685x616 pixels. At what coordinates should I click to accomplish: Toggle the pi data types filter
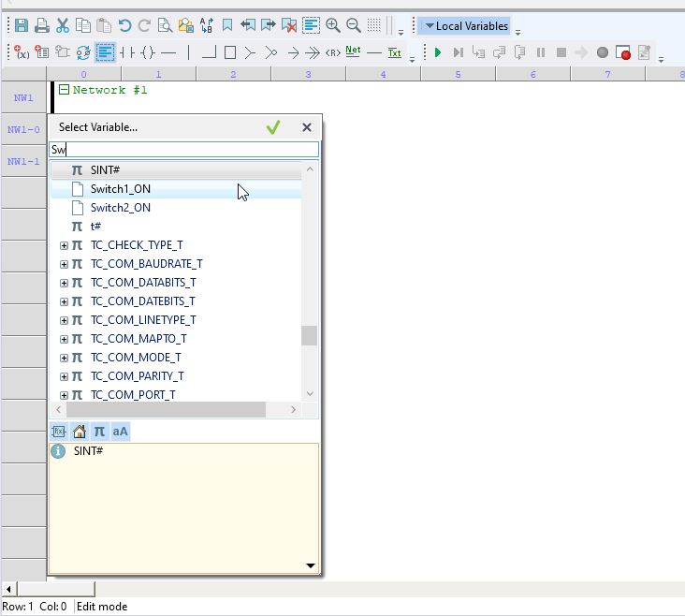point(99,432)
